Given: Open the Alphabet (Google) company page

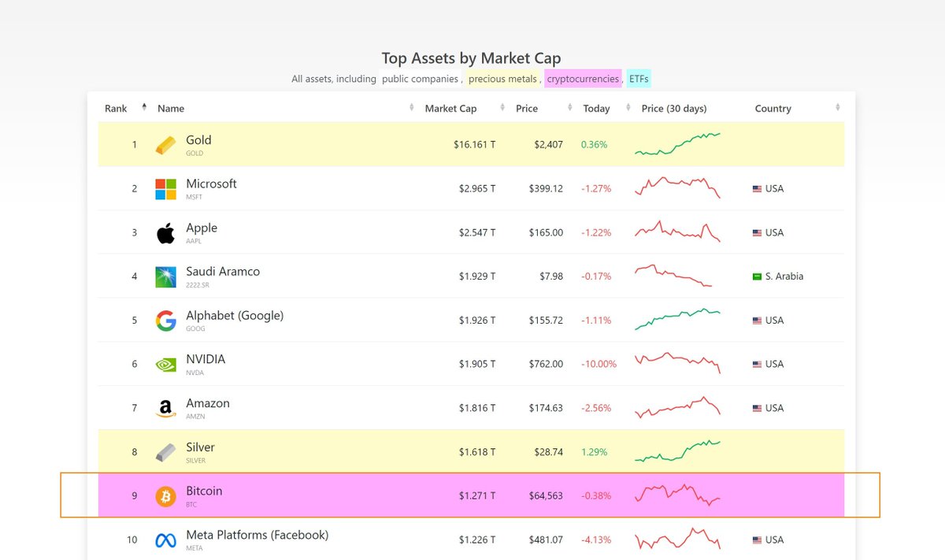Looking at the screenshot, I should point(235,315).
